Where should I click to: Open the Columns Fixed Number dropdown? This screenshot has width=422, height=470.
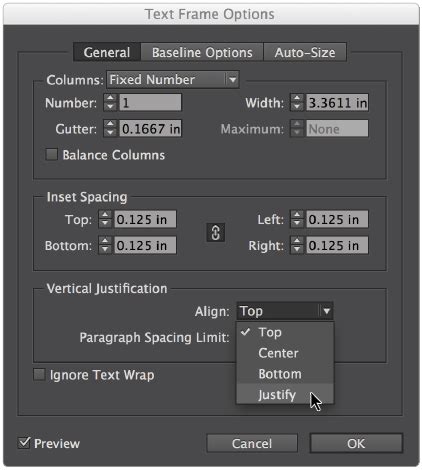click(173, 80)
